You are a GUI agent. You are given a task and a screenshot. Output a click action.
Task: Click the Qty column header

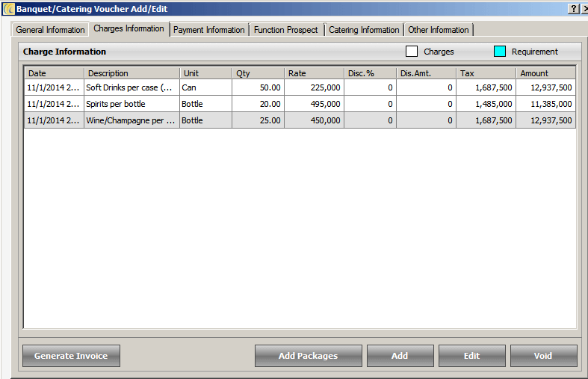point(258,73)
